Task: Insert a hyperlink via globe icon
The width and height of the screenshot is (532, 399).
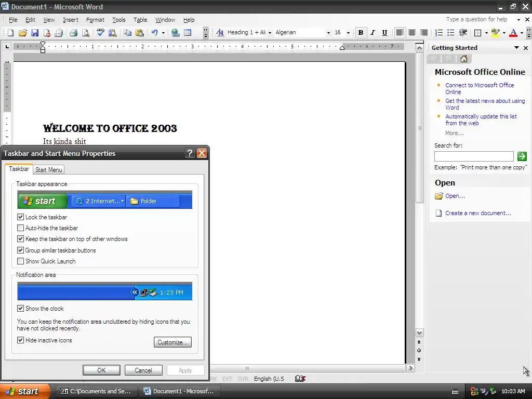Action: point(176,33)
